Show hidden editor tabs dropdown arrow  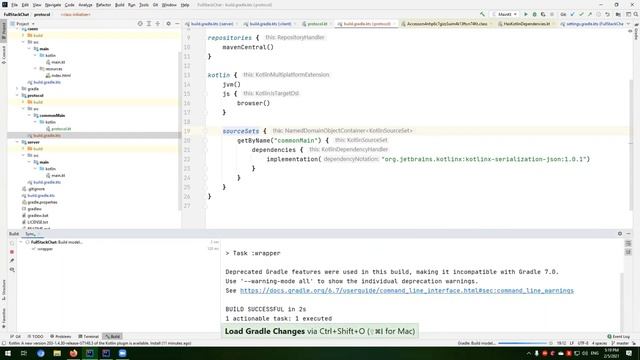point(629,24)
